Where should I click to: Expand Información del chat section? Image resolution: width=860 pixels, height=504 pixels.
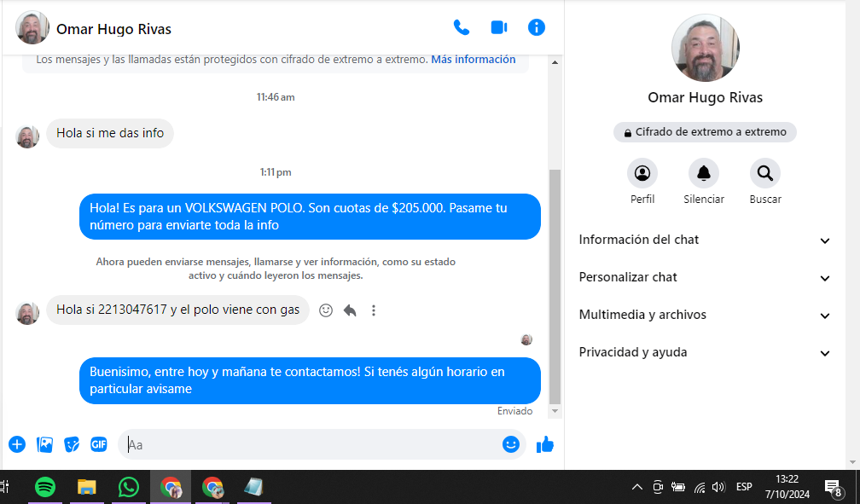point(704,240)
